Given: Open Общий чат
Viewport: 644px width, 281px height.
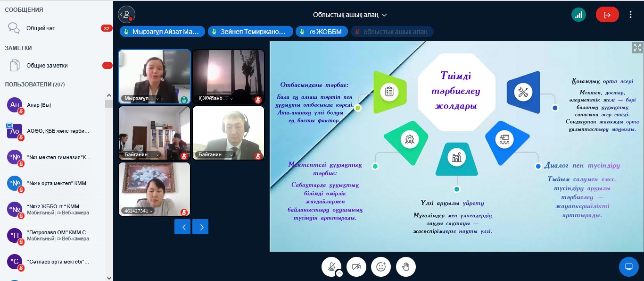Looking at the screenshot, I should [41, 28].
